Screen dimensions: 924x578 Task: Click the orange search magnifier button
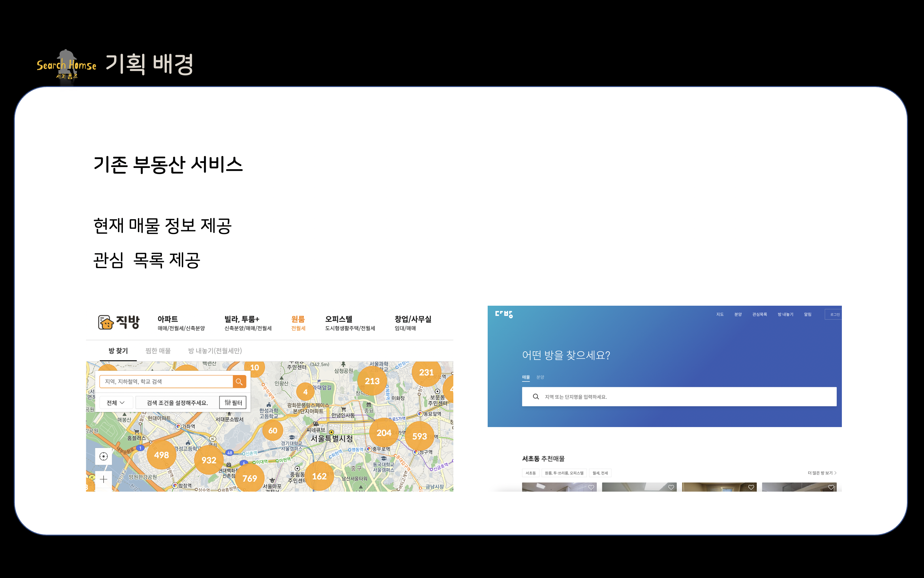coord(239,381)
